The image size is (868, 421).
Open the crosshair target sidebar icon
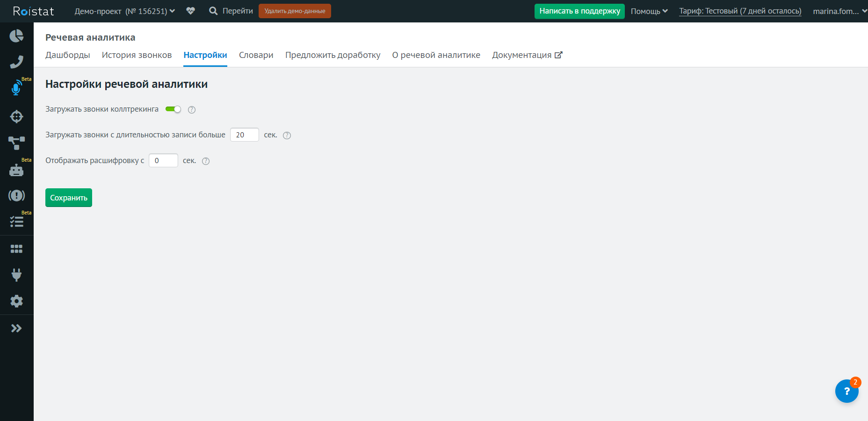coord(16,116)
